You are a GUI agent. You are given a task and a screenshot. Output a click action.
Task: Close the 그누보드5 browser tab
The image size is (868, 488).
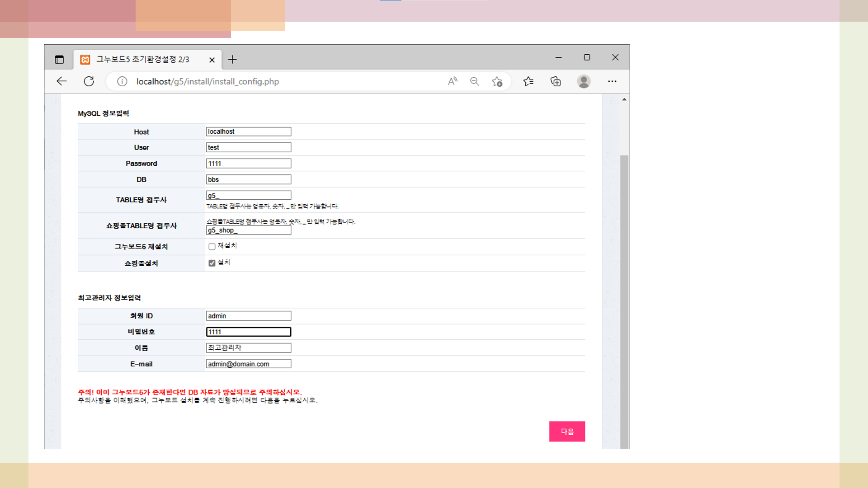tap(212, 60)
